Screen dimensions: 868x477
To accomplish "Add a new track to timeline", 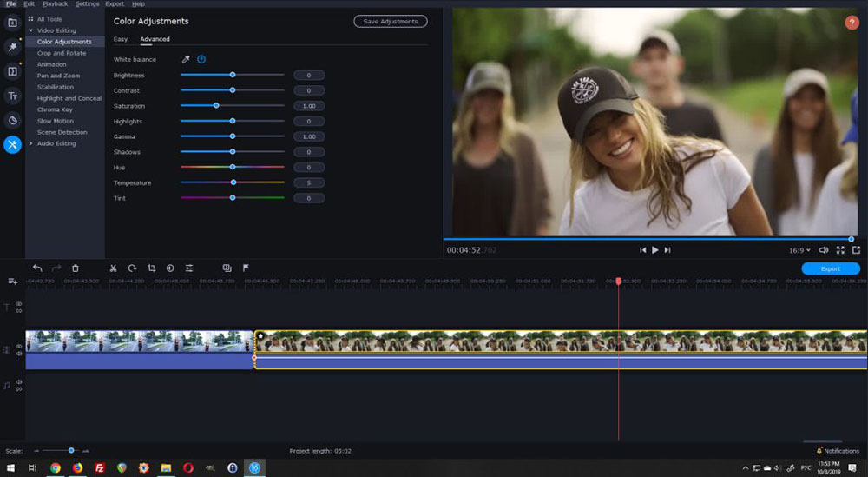I will click(x=13, y=282).
